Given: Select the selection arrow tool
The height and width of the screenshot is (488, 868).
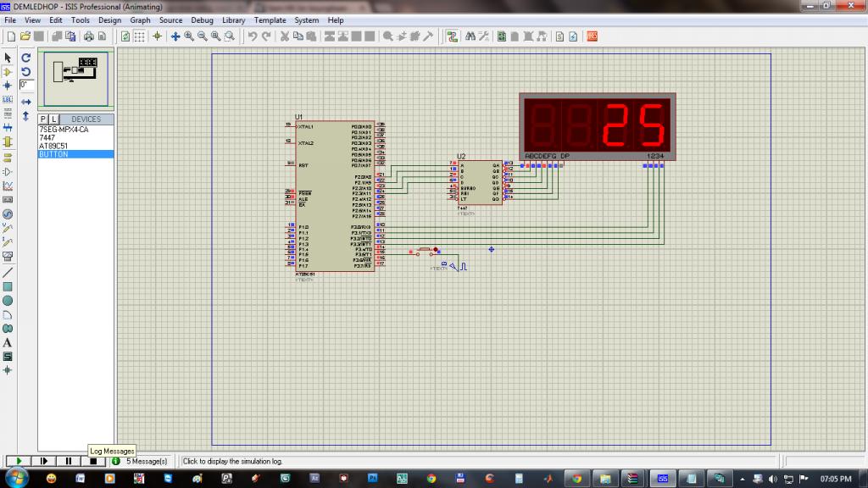Looking at the screenshot, I should [8, 58].
